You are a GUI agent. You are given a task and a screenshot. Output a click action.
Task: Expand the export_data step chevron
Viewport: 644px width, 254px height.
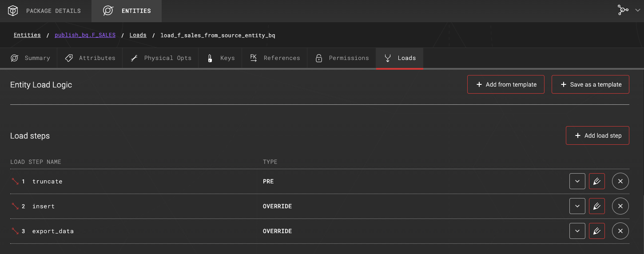click(x=577, y=231)
